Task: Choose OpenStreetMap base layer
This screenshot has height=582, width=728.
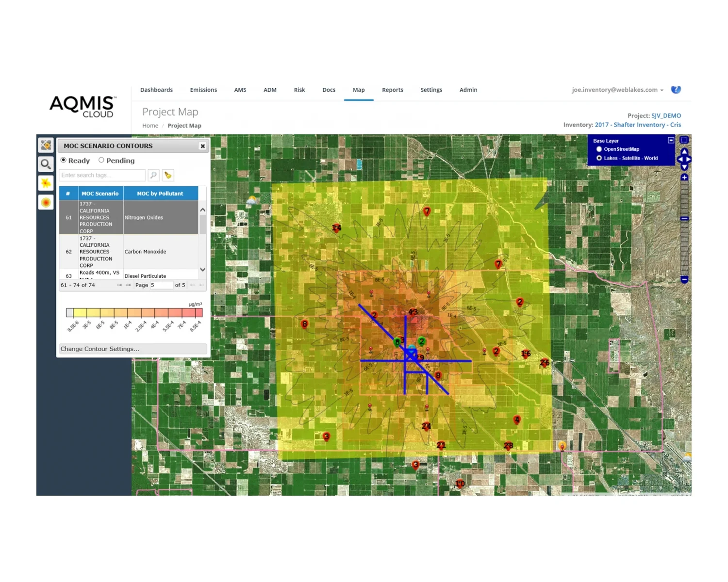Action: [x=599, y=149]
